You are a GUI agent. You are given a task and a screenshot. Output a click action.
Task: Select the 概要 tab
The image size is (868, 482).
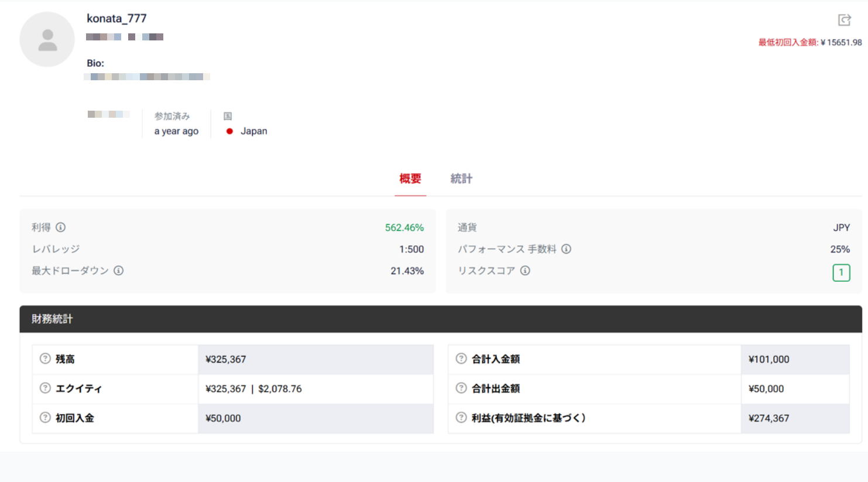[x=410, y=179]
